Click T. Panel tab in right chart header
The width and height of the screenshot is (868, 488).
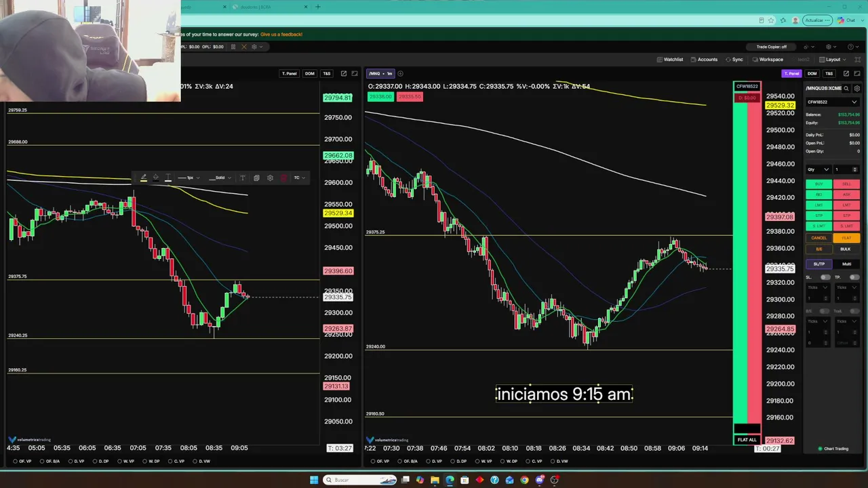tap(791, 73)
